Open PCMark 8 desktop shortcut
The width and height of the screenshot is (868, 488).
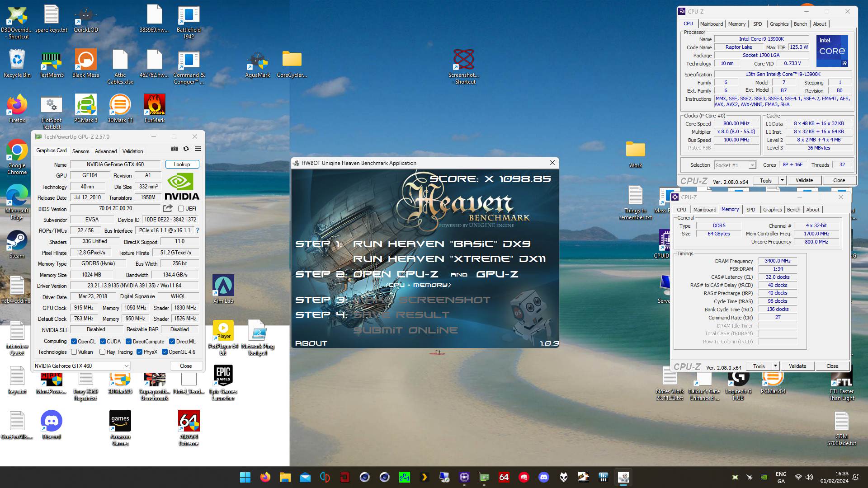click(86, 108)
